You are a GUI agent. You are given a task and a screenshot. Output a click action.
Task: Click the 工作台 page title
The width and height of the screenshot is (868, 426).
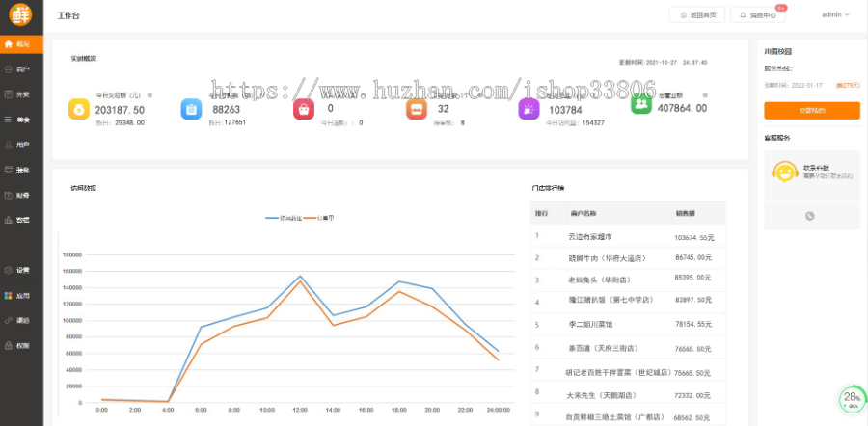tap(68, 15)
